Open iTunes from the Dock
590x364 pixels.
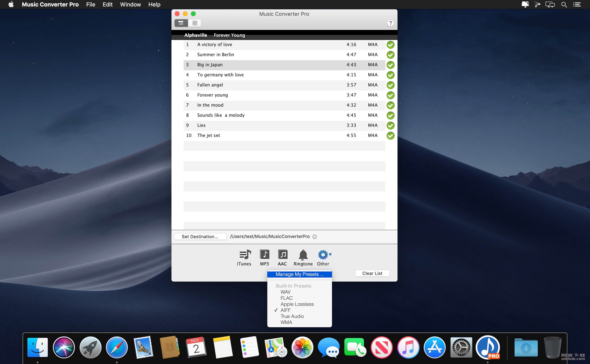click(x=408, y=347)
